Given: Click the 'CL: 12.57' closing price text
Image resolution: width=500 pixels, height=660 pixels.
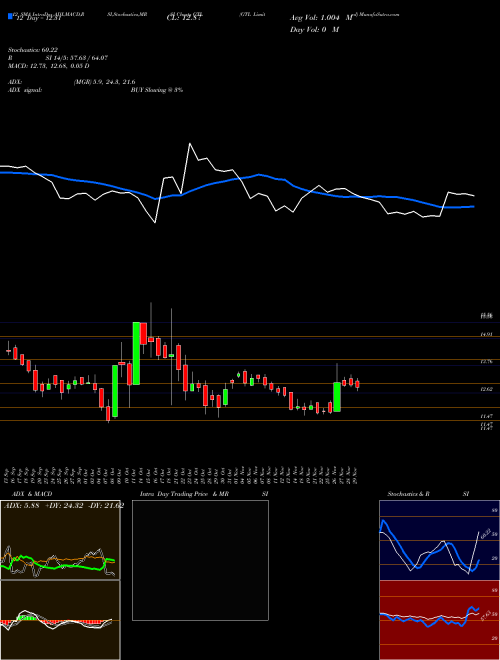Looking at the screenshot, I should pyautogui.click(x=183, y=18).
